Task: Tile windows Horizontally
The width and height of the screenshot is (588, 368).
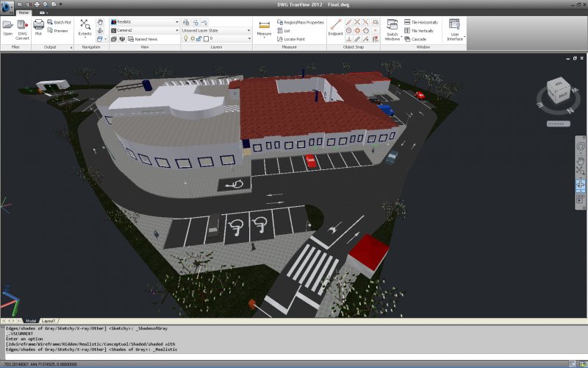Action: pos(420,22)
